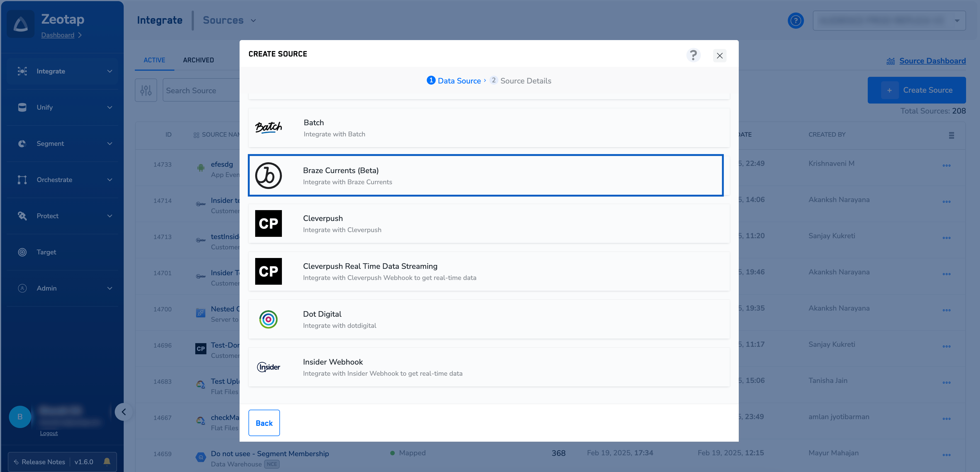980x472 pixels.
Task: Click the Unify database icon
Action: click(x=22, y=107)
